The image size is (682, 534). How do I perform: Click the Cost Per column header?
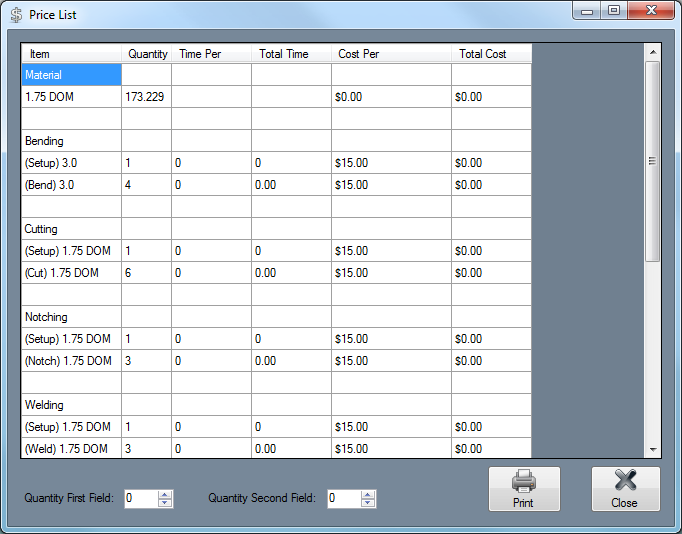point(391,54)
